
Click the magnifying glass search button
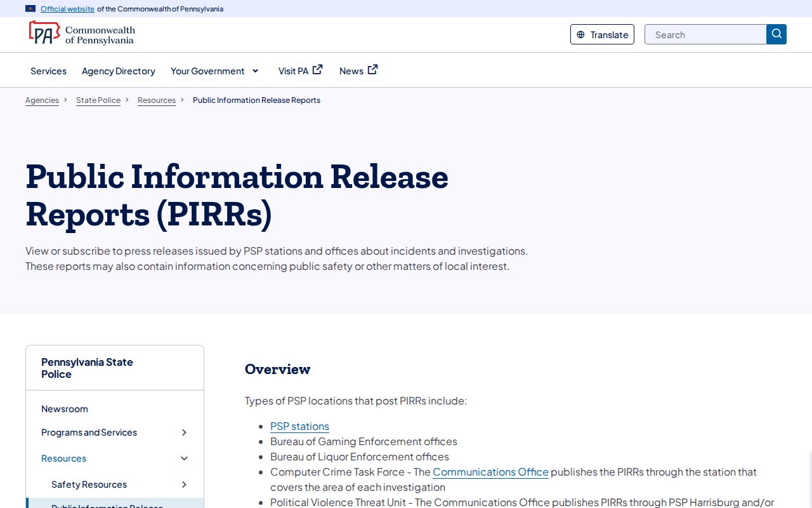click(x=776, y=34)
